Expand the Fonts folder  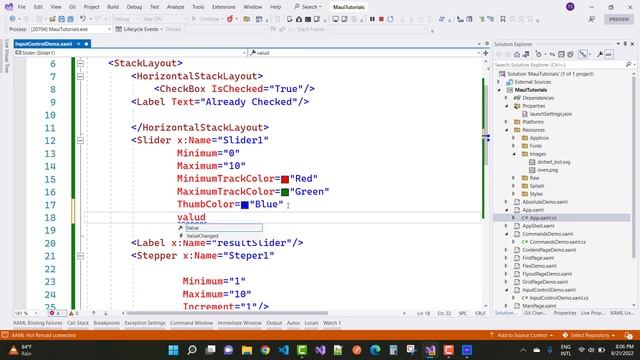click(x=514, y=146)
